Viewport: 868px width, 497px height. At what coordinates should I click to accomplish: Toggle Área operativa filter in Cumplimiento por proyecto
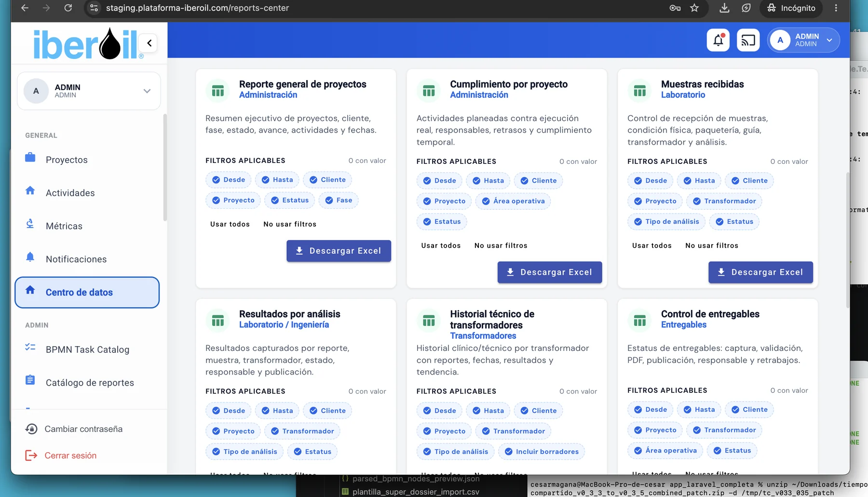[x=513, y=201]
